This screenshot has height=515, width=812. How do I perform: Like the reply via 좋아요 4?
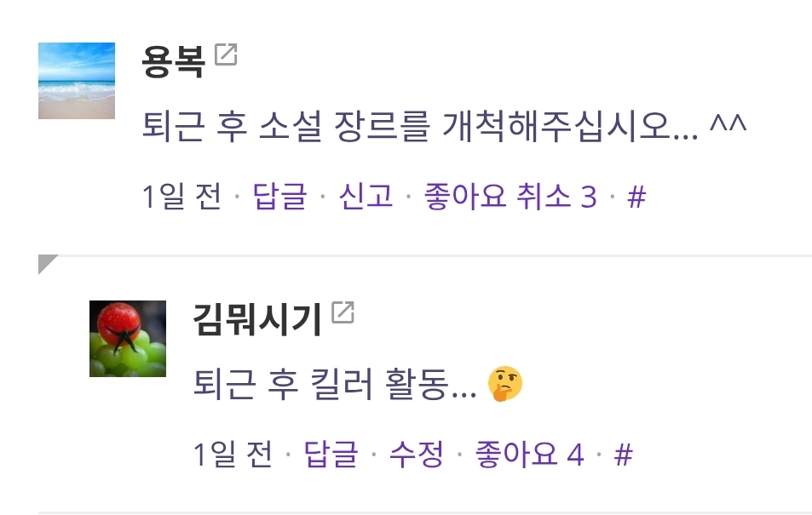529,455
